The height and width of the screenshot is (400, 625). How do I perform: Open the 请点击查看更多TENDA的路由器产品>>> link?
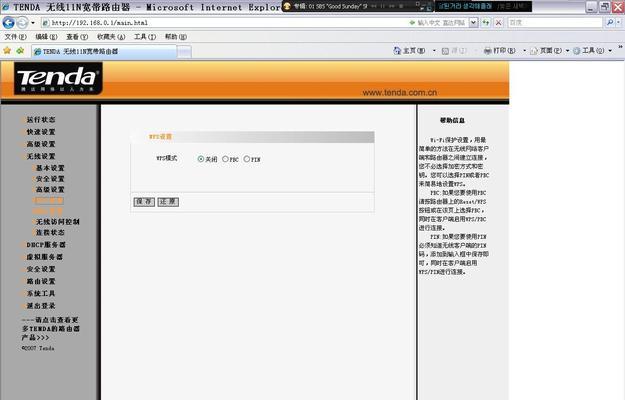coord(51,329)
